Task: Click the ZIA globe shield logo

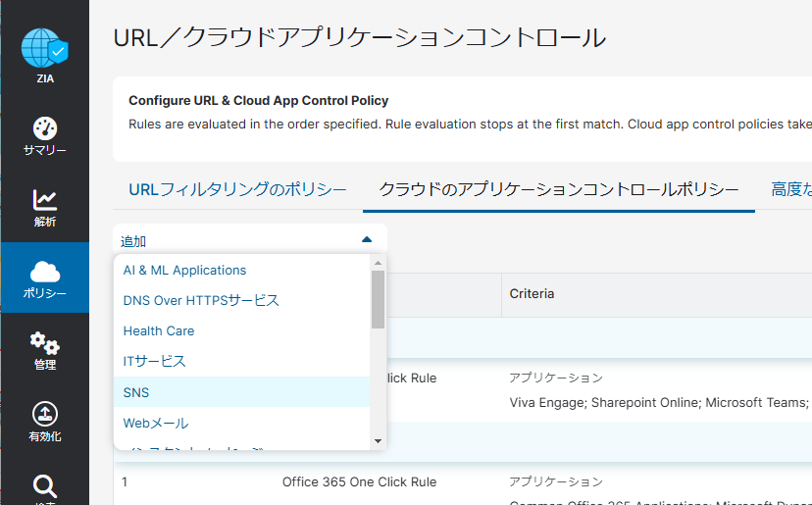Action: [x=44, y=48]
